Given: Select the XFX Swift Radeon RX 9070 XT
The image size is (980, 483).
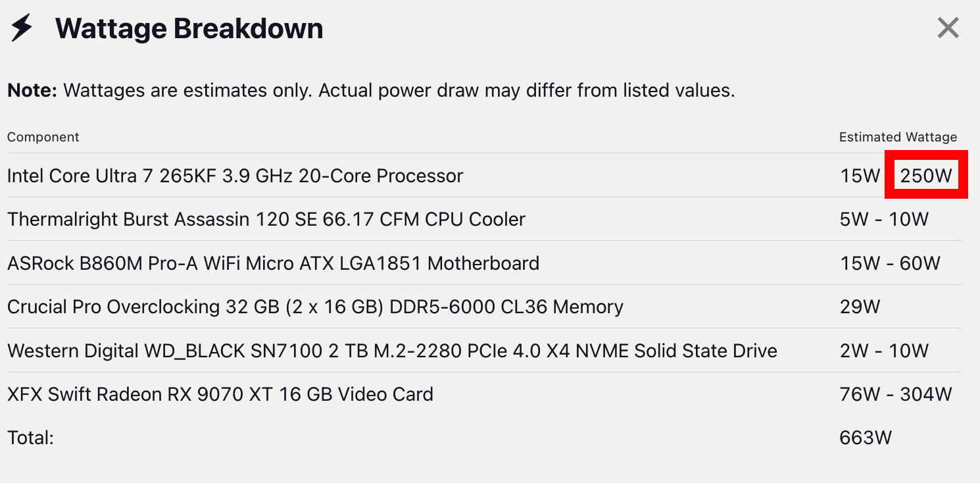Looking at the screenshot, I should 220,394.
